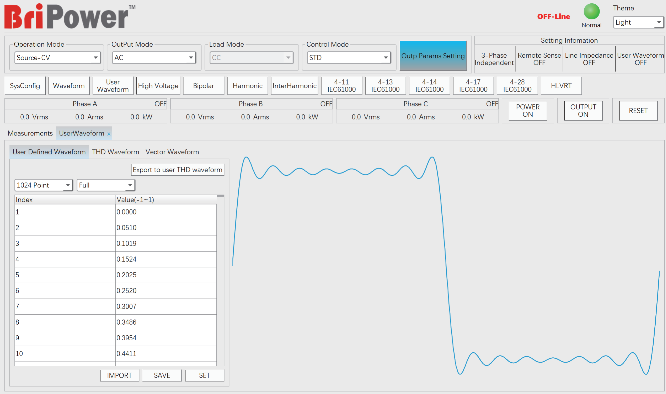Toggle the POWER ON button
The width and height of the screenshot is (666, 394).
(528, 110)
